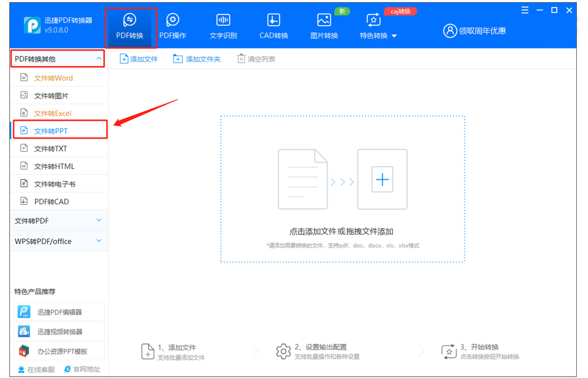Switch to the PDF操作 tab
The width and height of the screenshot is (588, 378).
click(x=172, y=27)
